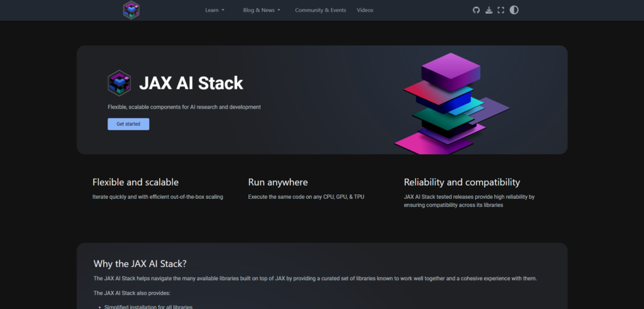Activate the fullscreen mode icon
This screenshot has width=644, height=309.
coord(501,10)
